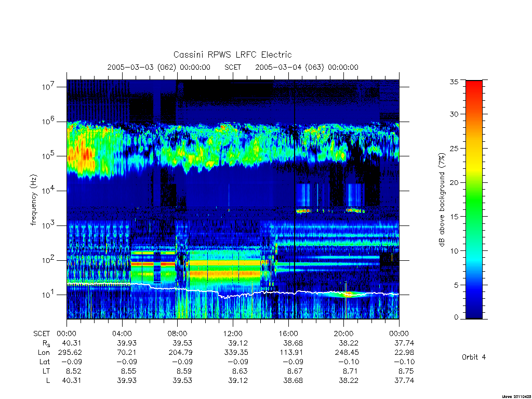This screenshot has height=399, width=532.
Task: Click the red top of the color bar
Action: (x=474, y=87)
